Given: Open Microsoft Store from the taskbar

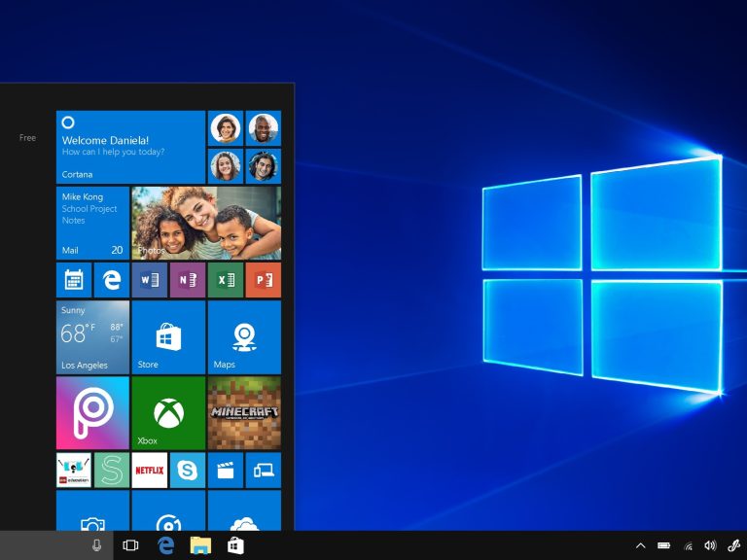Looking at the screenshot, I should (235, 545).
